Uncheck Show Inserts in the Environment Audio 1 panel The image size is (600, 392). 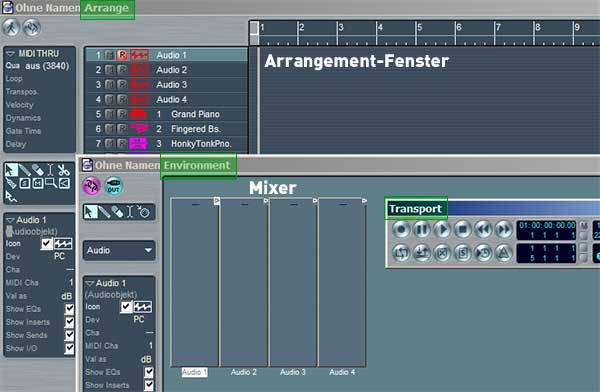click(149, 385)
